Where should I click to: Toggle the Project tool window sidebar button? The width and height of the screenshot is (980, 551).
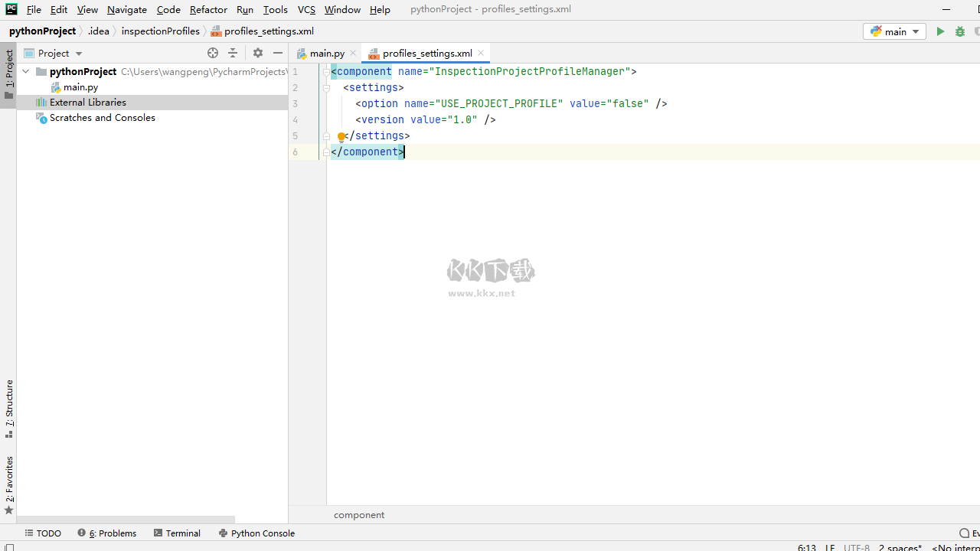point(8,74)
